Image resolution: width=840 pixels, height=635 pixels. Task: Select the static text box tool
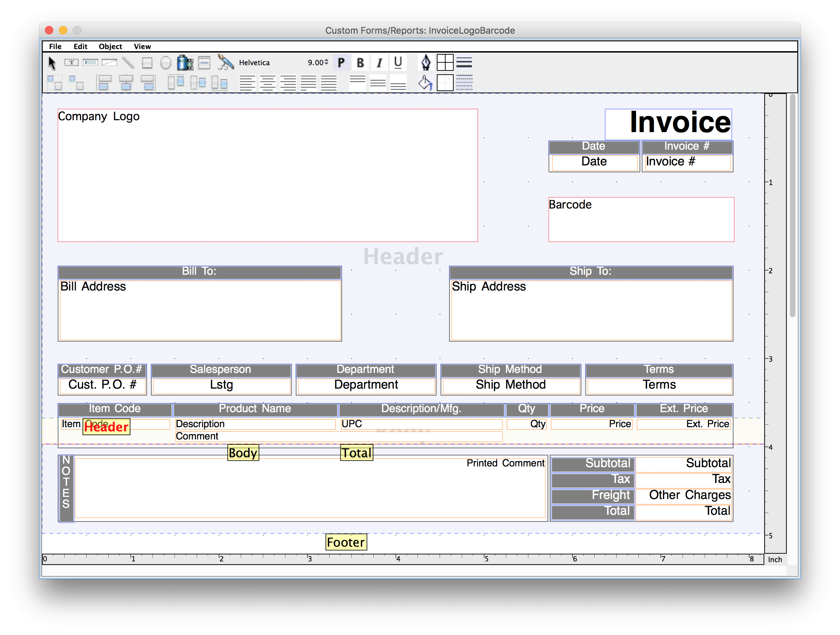click(72, 63)
